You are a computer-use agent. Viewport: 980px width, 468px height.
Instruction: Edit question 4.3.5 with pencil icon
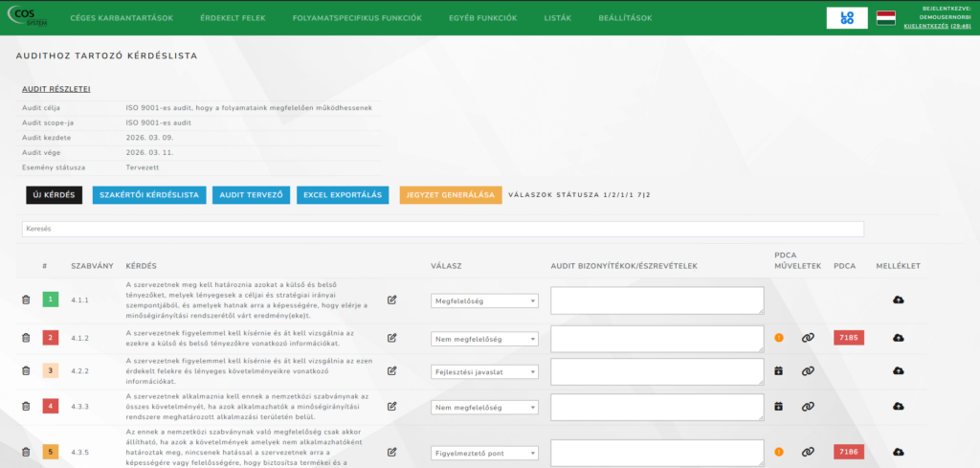pos(391,452)
